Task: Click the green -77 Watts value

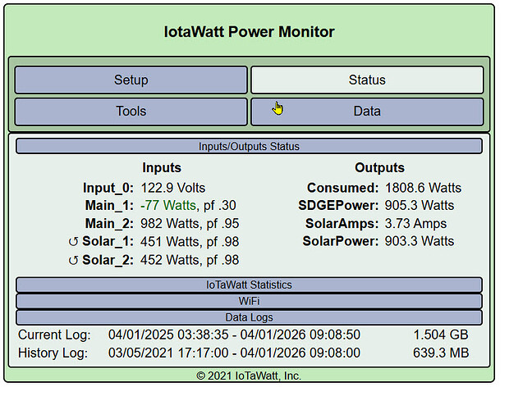Action: [168, 206]
